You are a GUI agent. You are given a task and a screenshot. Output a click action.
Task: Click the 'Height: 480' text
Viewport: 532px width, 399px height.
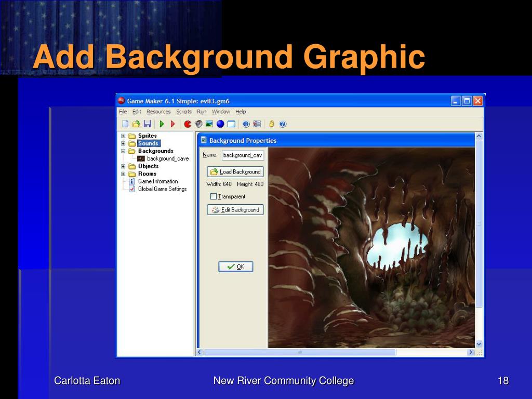point(250,184)
